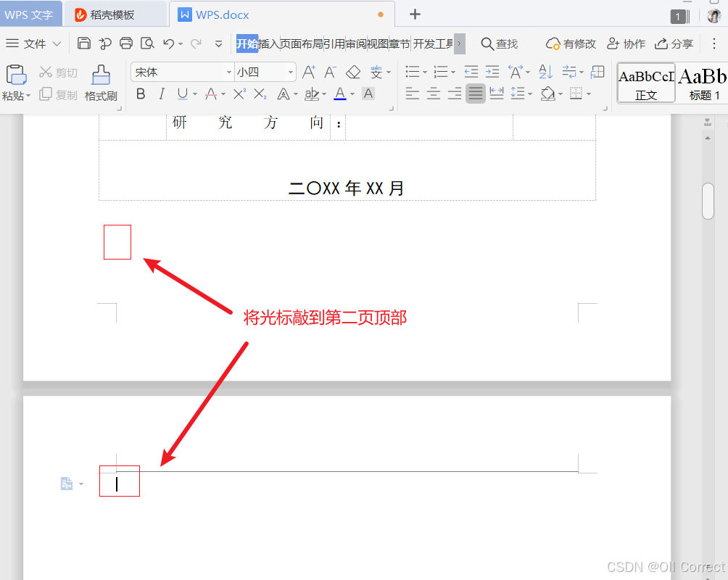
Task: Click the Copy (复制) button
Action: 58,95
